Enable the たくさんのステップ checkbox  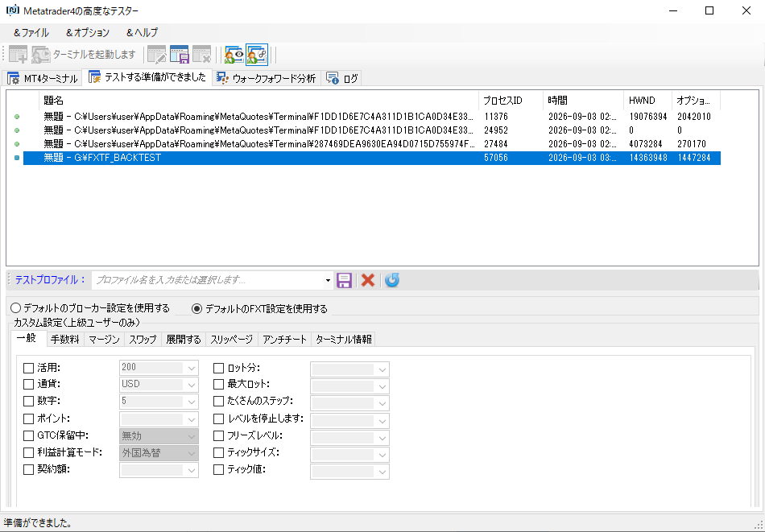pyautogui.click(x=218, y=402)
